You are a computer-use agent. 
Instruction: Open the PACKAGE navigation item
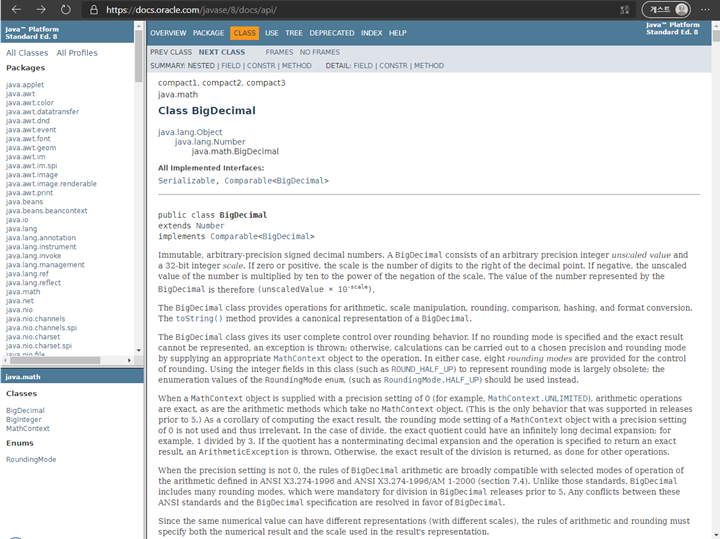pyautogui.click(x=208, y=33)
